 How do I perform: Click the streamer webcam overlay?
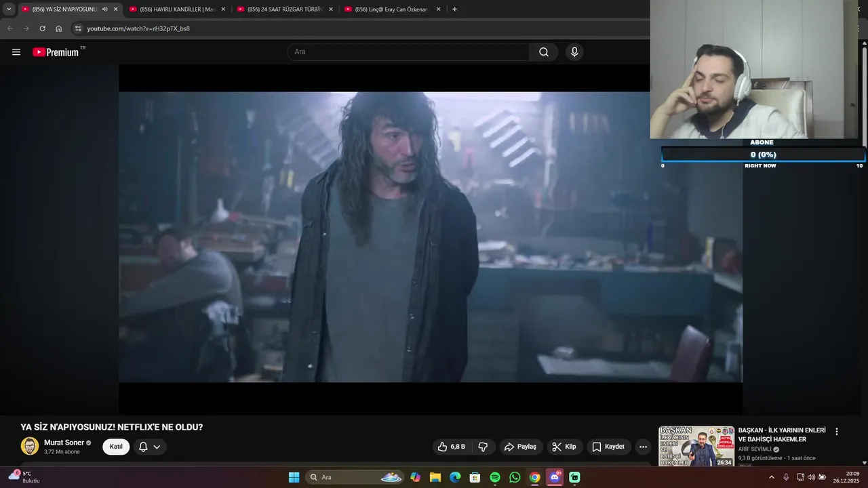pyautogui.click(x=755, y=69)
